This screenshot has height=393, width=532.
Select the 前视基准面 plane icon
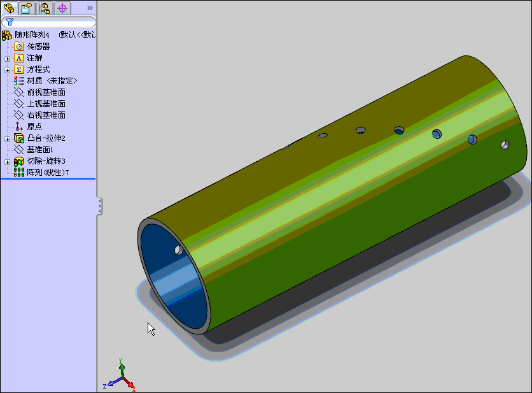[18, 92]
